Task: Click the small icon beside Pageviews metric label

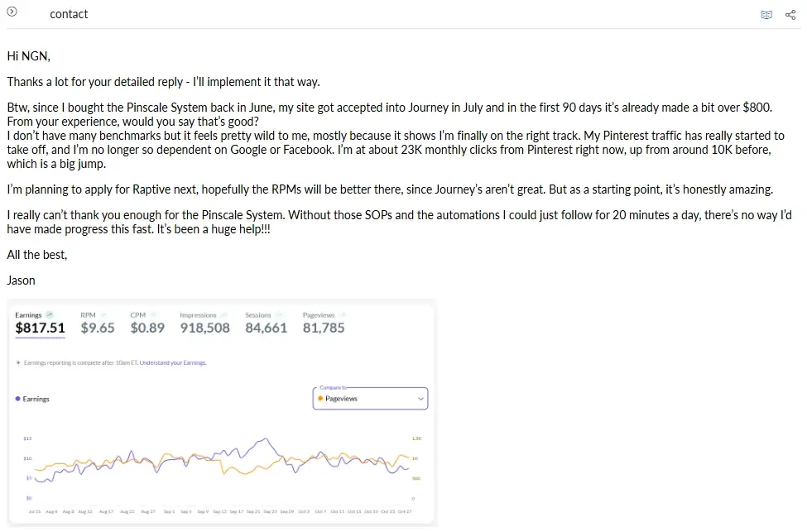Action: pyautogui.click(x=343, y=314)
